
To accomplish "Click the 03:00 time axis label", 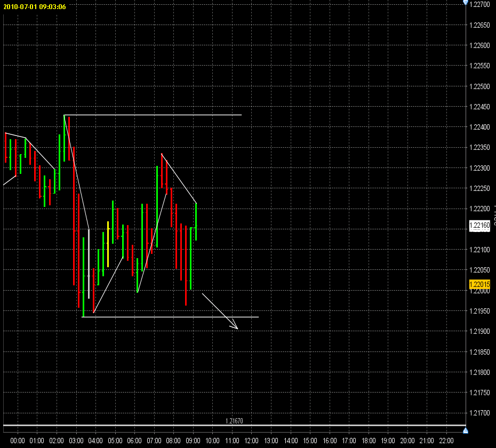I will (76, 441).
